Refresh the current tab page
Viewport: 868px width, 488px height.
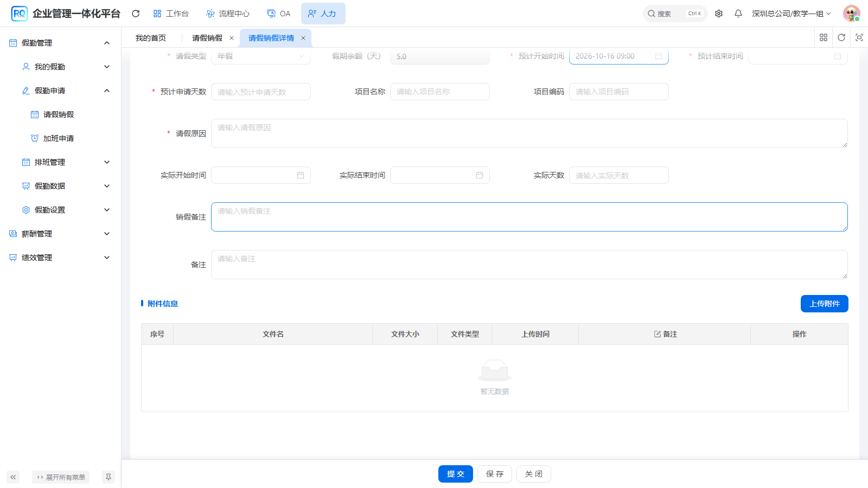tap(841, 37)
